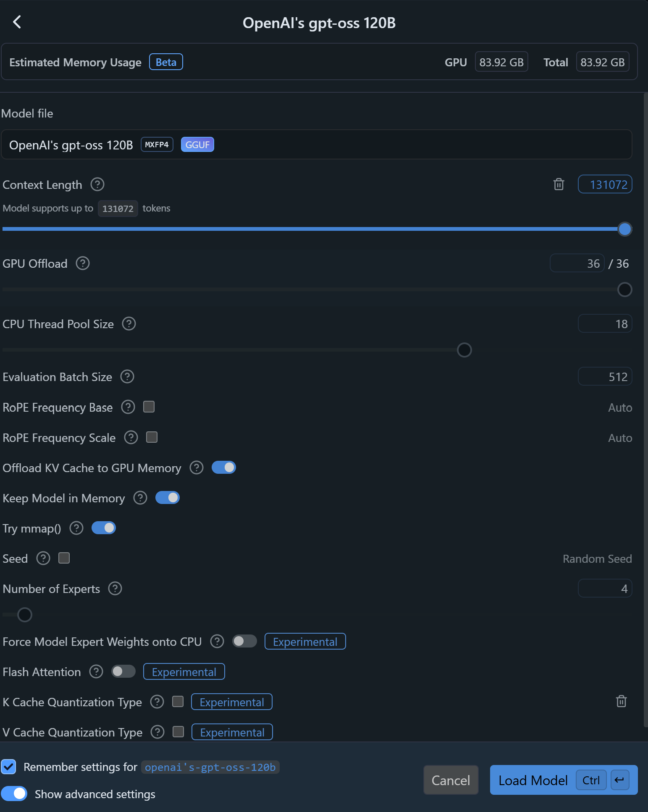Image resolution: width=648 pixels, height=812 pixels.
Task: Disable Offload KV Cache to GPU Memory
Action: 223,467
